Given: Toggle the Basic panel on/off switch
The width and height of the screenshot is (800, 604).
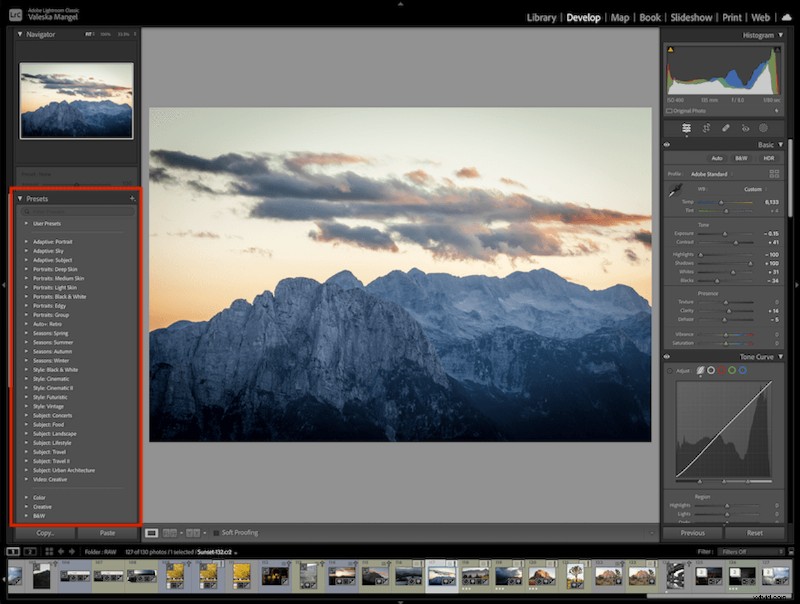Looking at the screenshot, I should point(667,145).
